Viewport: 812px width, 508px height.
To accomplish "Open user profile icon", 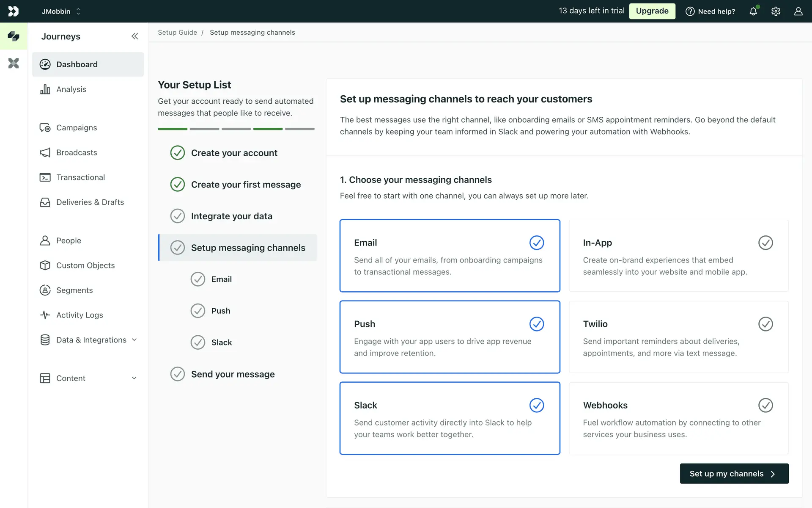I will [x=798, y=11].
